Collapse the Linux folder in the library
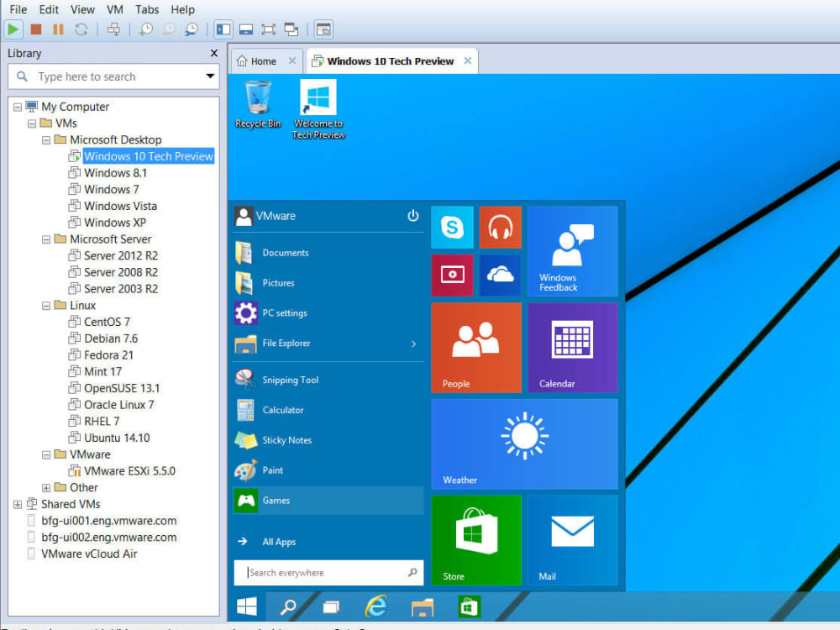840x630 pixels. [x=46, y=305]
